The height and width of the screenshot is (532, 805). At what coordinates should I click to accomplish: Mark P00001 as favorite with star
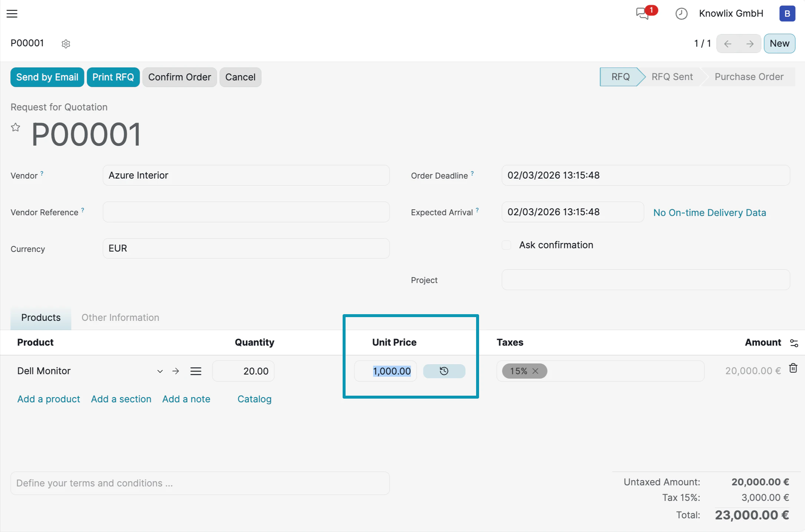pos(15,127)
